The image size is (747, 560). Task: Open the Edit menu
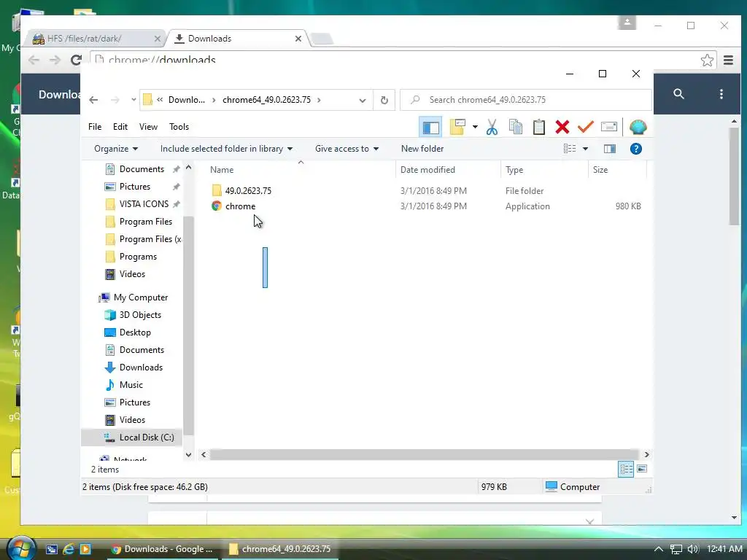point(120,127)
